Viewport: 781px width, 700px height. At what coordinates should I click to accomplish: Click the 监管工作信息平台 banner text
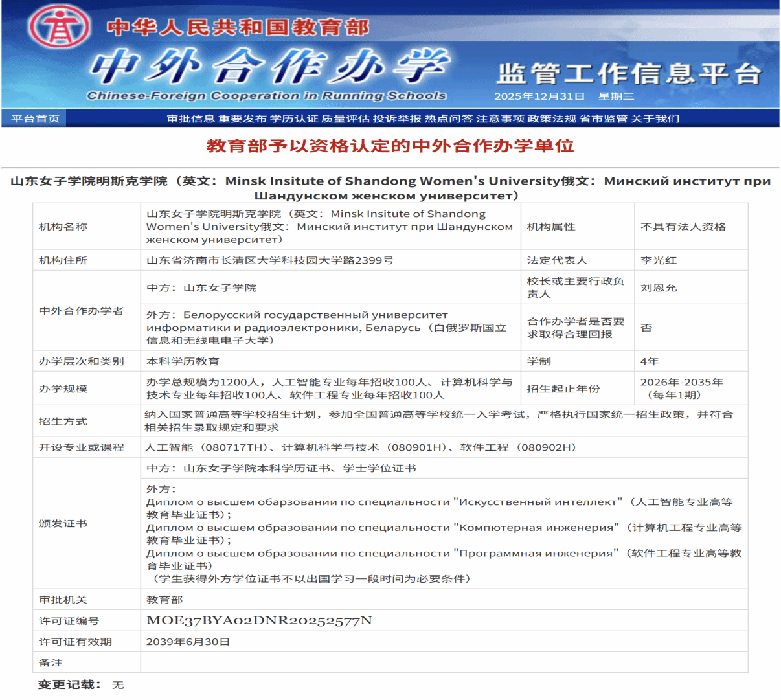tap(628, 74)
